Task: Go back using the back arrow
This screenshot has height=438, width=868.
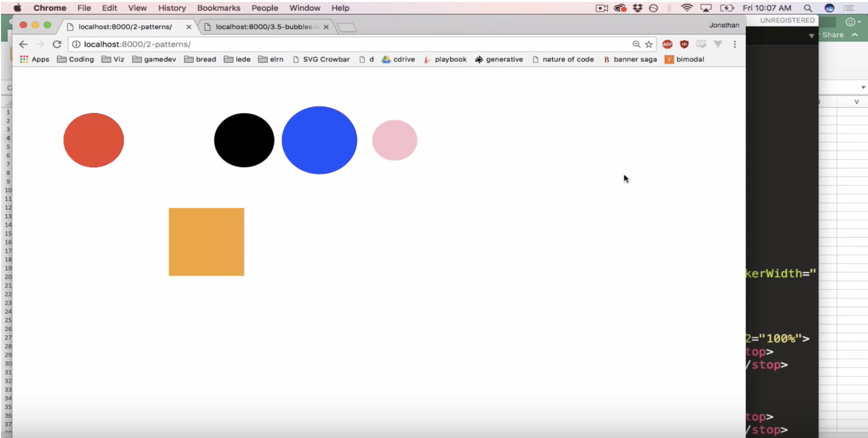Action: (23, 44)
